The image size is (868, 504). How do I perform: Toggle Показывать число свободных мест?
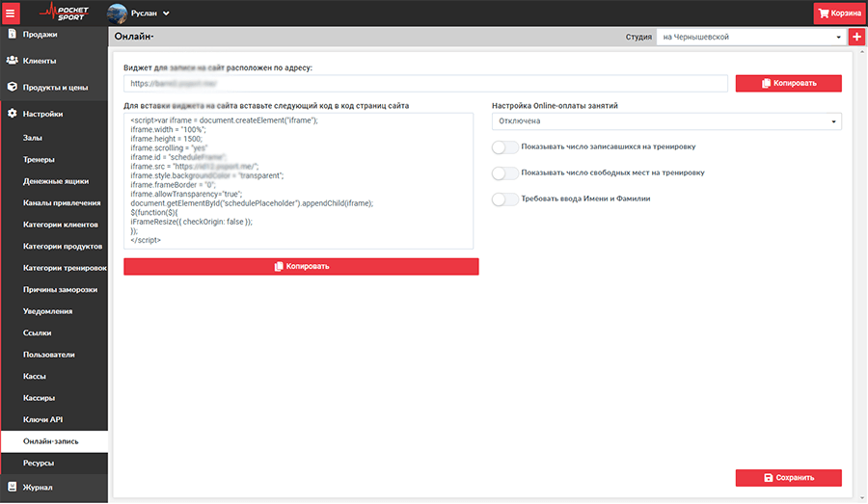tap(504, 173)
